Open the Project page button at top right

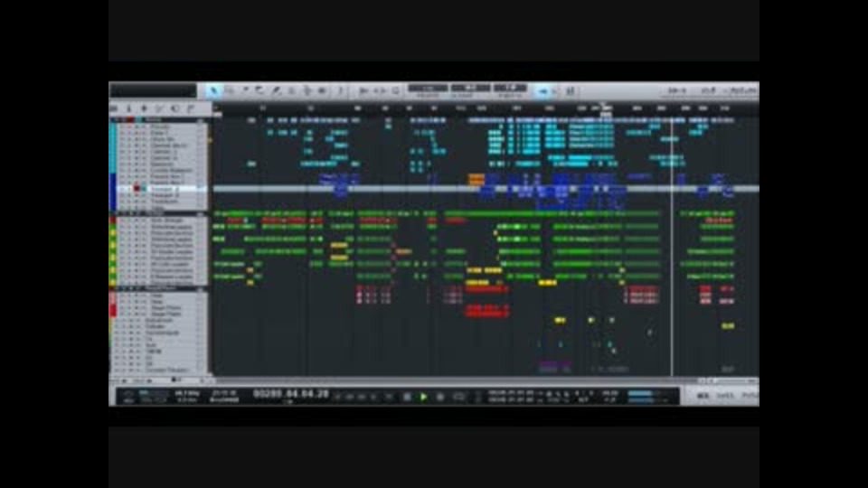coord(741,90)
